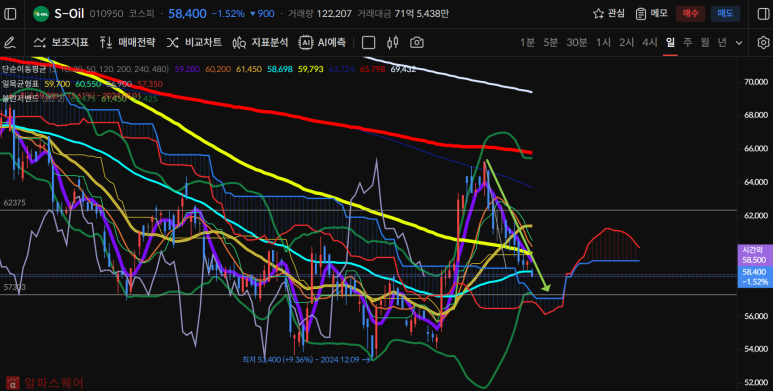Click the 코스피 market label

coord(142,14)
